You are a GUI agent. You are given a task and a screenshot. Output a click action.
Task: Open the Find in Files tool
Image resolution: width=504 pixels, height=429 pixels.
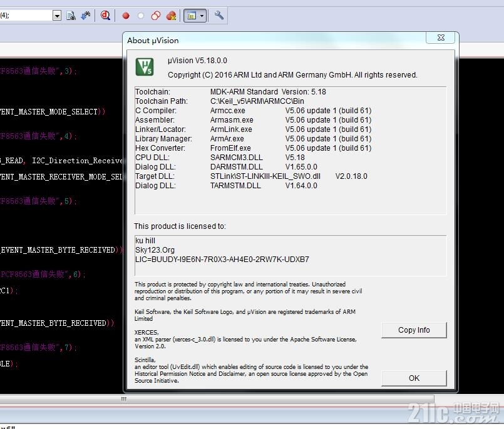tap(71, 16)
